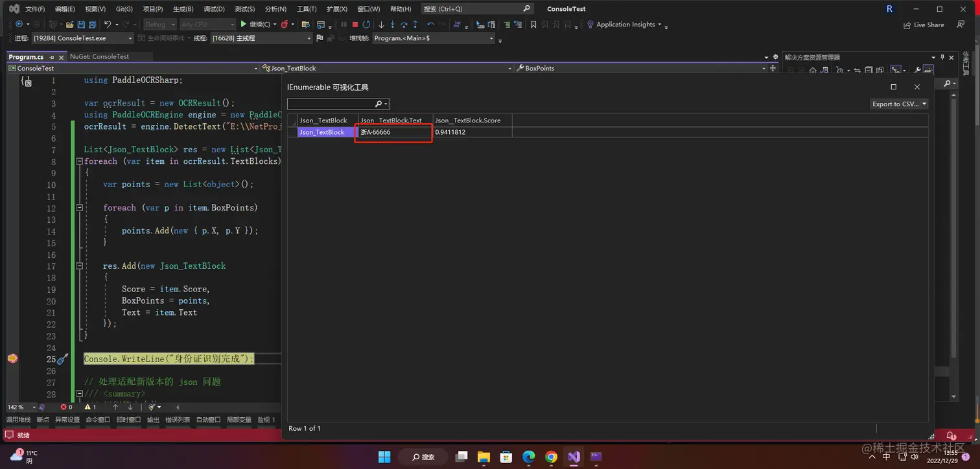This screenshot has width=980, height=469.
Task: Open the Debug configuration dropdown
Action: (159, 25)
